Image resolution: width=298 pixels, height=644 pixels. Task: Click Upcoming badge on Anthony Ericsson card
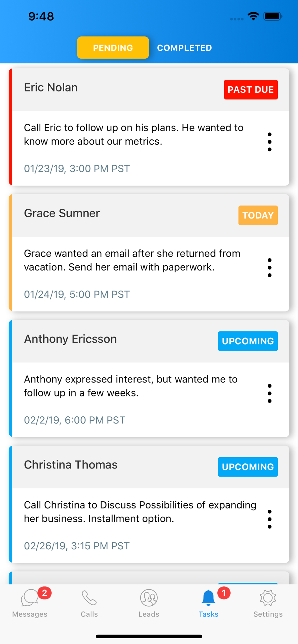[x=248, y=341]
